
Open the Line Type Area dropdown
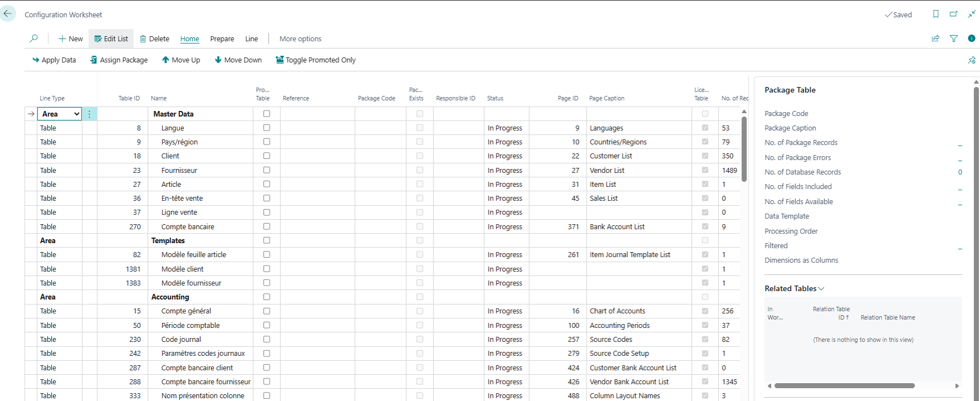coord(76,114)
